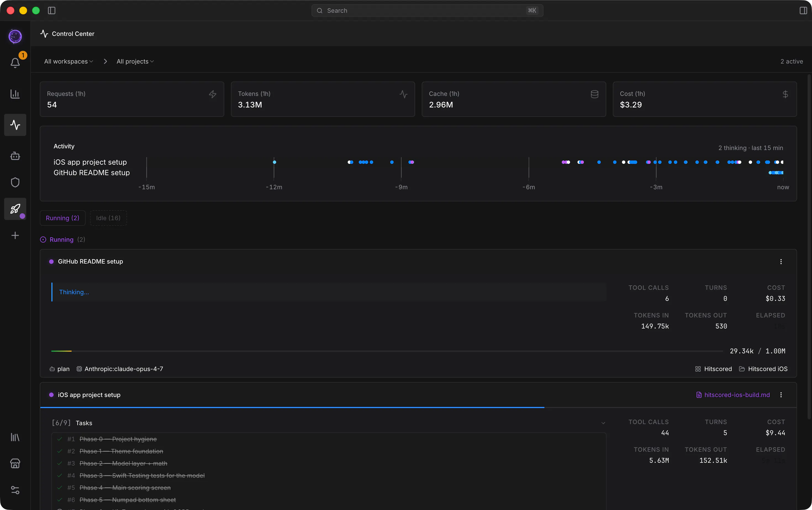Screen dimensions: 812x510
Task: Click the plus add sidebar icon
Action: (15, 235)
